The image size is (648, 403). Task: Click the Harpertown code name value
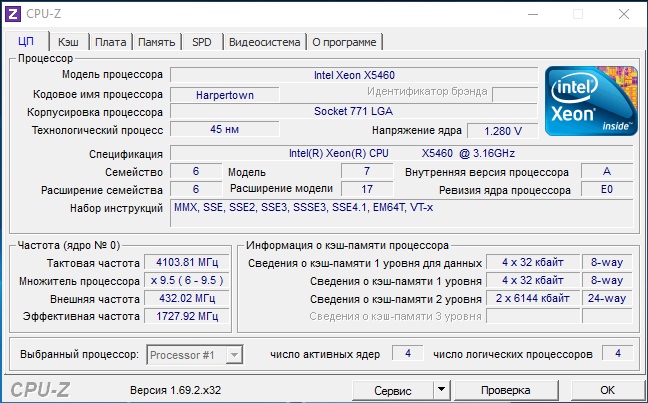225,95
